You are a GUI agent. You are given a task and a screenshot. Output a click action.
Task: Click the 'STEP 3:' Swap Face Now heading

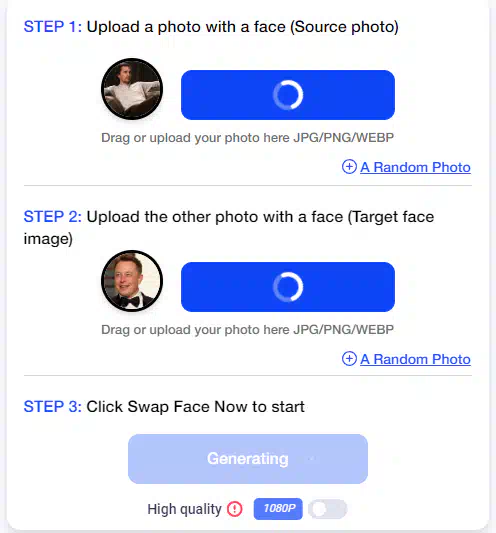point(164,407)
